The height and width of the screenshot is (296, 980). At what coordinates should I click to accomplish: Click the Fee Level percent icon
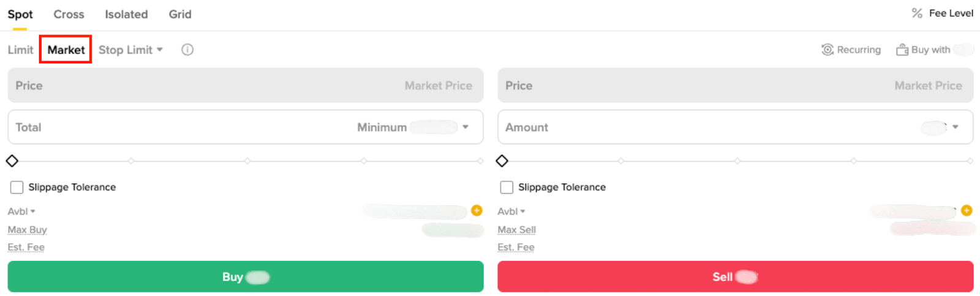tap(917, 13)
